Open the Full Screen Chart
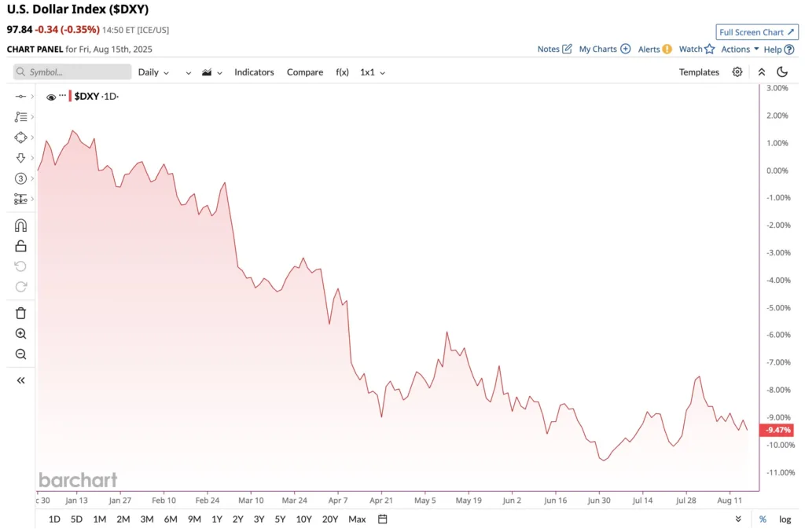Image resolution: width=805 pixels, height=532 pixels. (757, 31)
